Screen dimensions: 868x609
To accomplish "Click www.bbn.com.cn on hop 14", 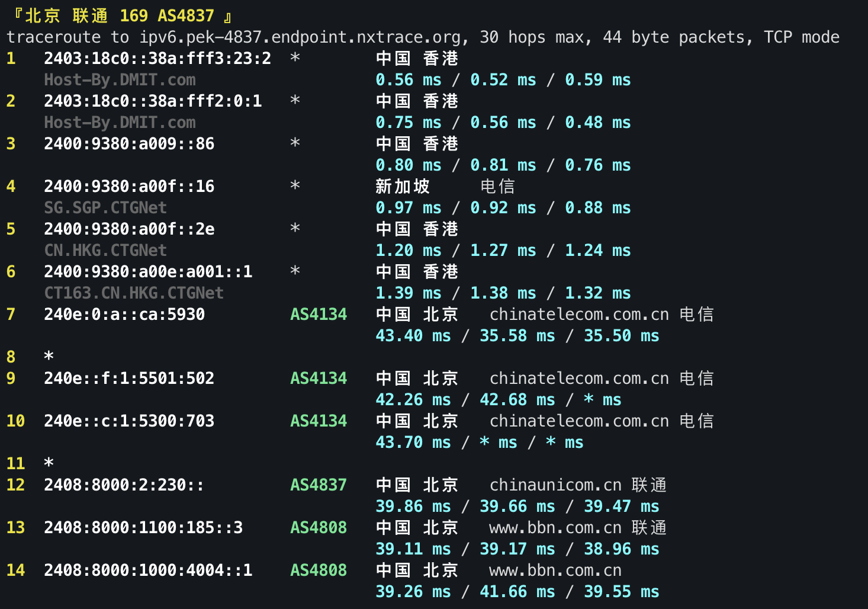I will (555, 570).
